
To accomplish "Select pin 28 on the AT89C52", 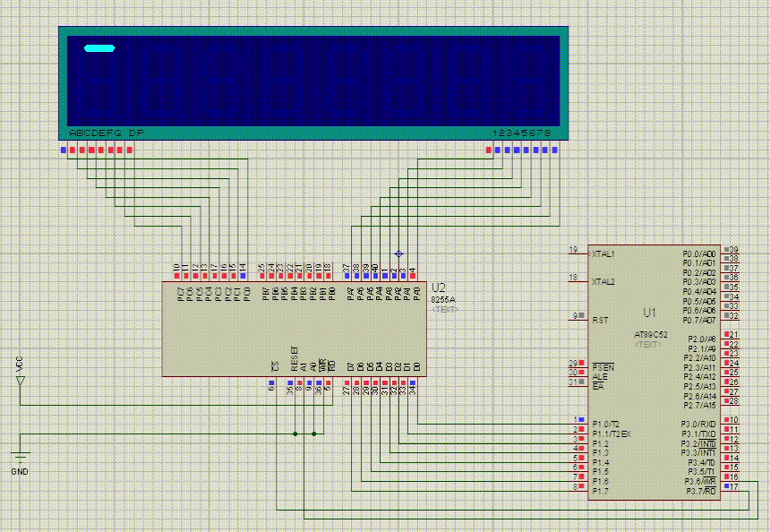I will point(731,401).
